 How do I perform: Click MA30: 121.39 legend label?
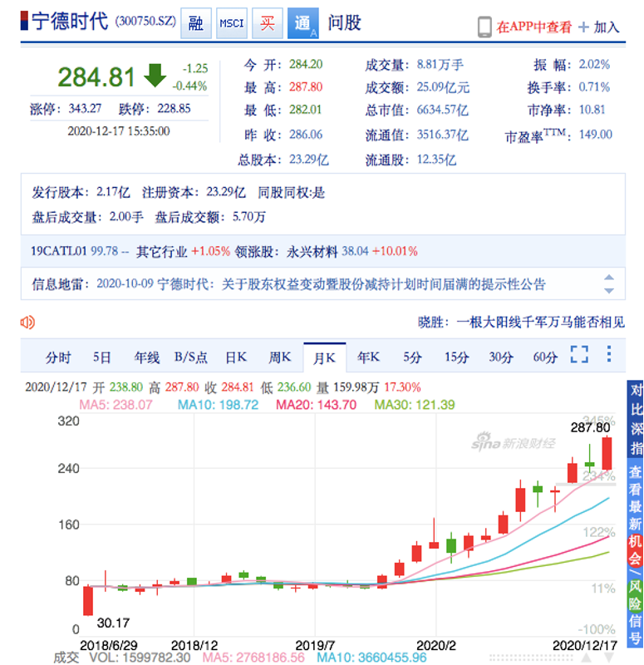point(415,405)
